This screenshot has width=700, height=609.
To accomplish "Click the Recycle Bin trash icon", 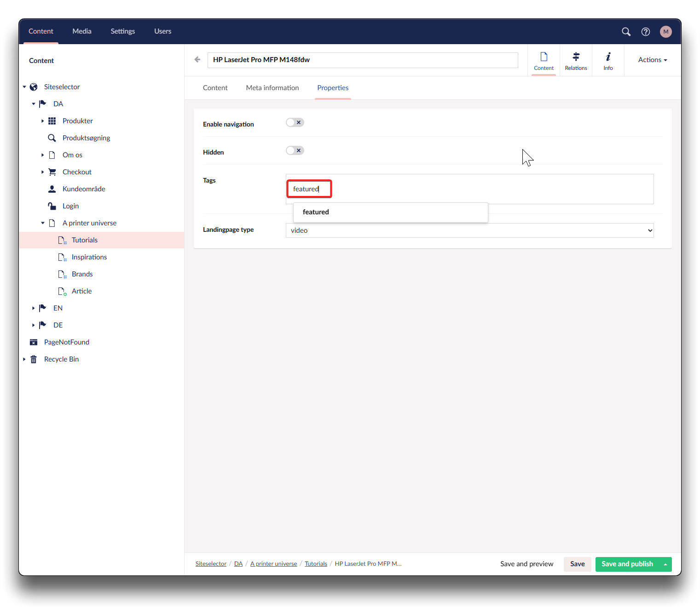I will coord(34,359).
